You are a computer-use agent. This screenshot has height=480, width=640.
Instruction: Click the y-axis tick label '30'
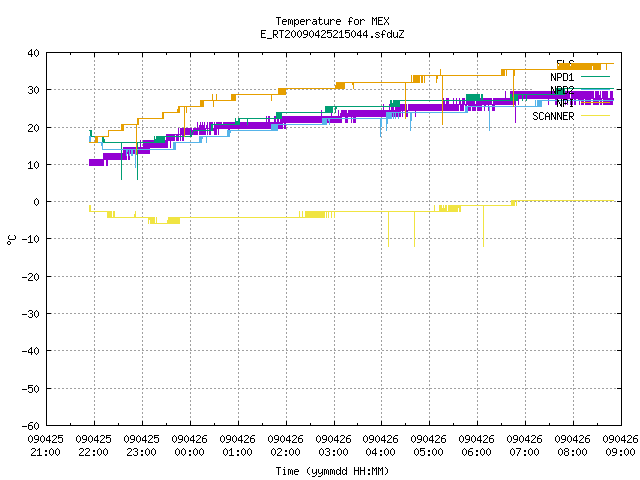coord(33,90)
